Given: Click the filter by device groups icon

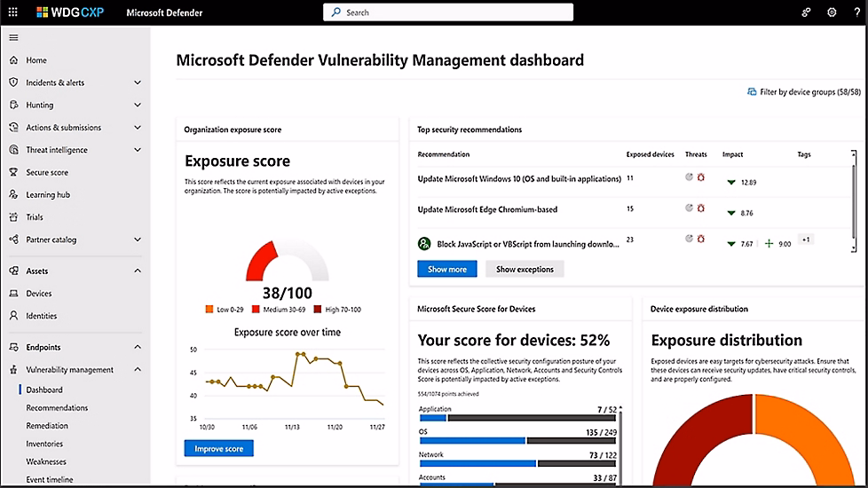Looking at the screenshot, I should pyautogui.click(x=752, y=92).
